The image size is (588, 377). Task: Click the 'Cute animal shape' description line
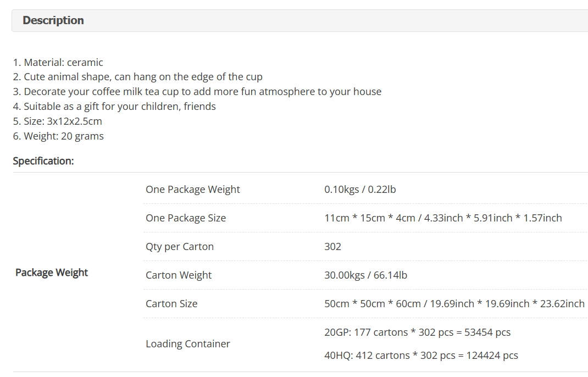(137, 77)
